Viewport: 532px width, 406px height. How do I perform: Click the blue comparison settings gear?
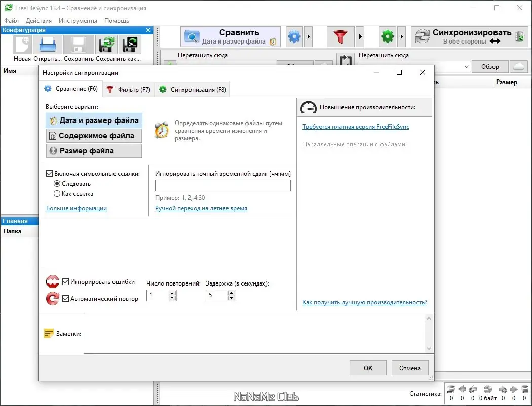click(x=294, y=36)
